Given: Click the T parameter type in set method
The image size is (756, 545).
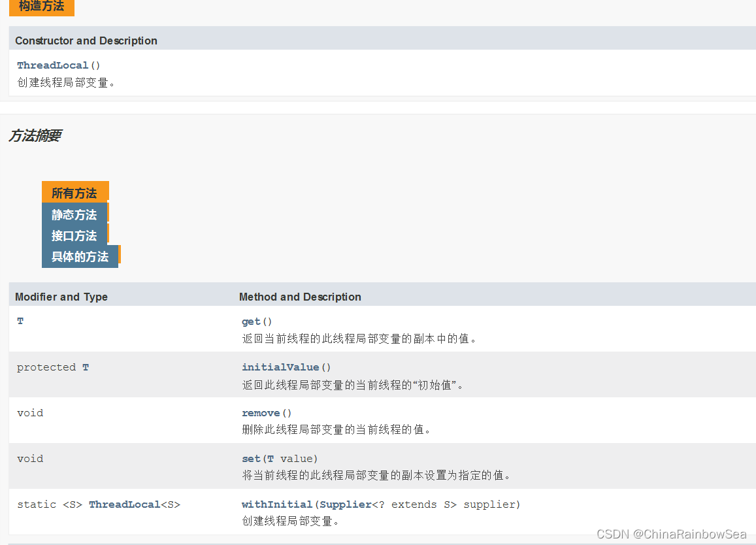Looking at the screenshot, I should [x=271, y=459].
